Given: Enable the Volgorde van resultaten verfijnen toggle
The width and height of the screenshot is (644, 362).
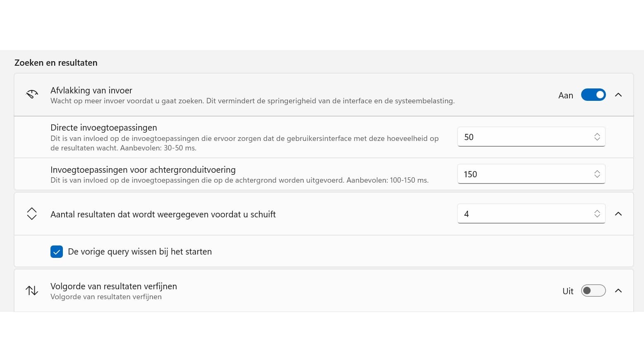Looking at the screenshot, I should click(593, 291).
